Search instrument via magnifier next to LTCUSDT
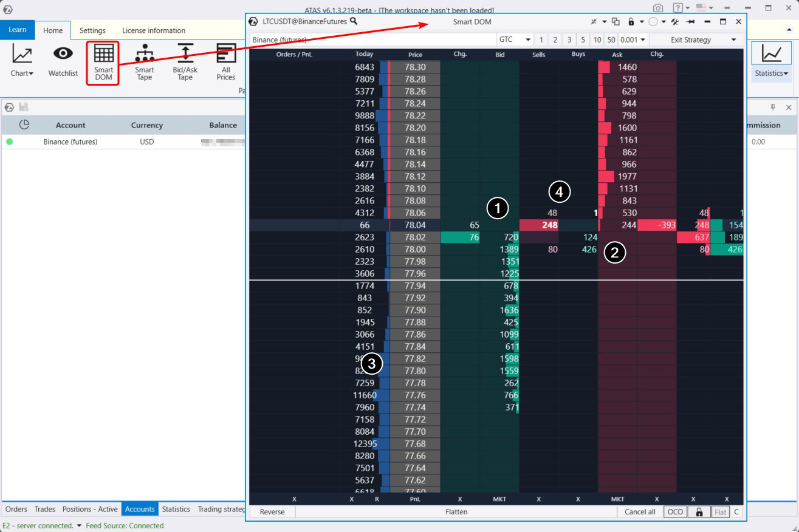Viewport: 799px width, 532px height. (354, 21)
